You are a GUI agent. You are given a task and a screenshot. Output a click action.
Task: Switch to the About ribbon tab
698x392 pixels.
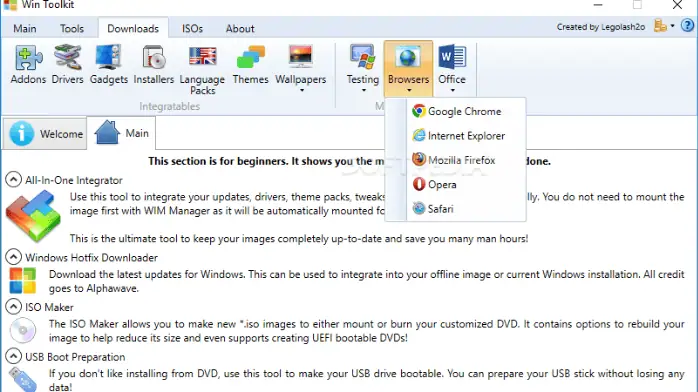tap(240, 28)
